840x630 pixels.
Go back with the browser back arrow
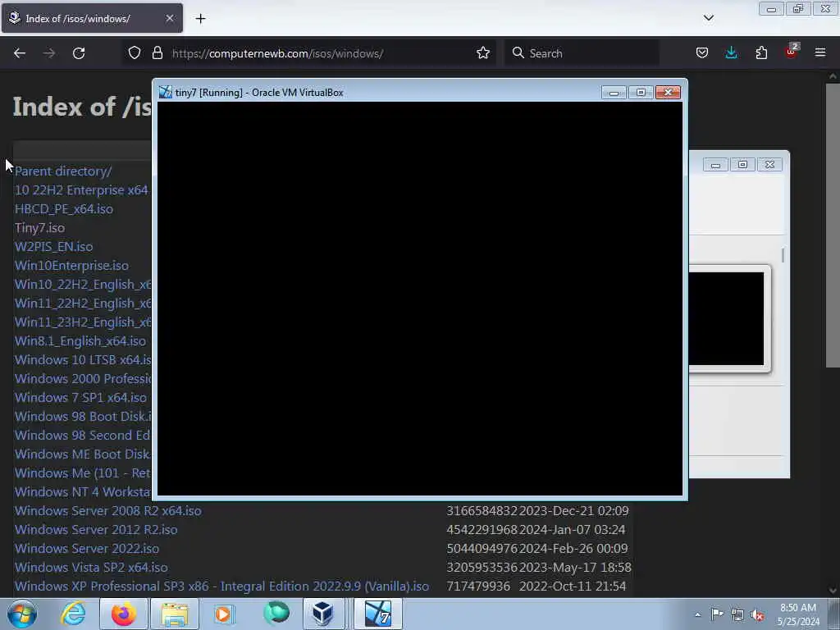click(x=20, y=53)
